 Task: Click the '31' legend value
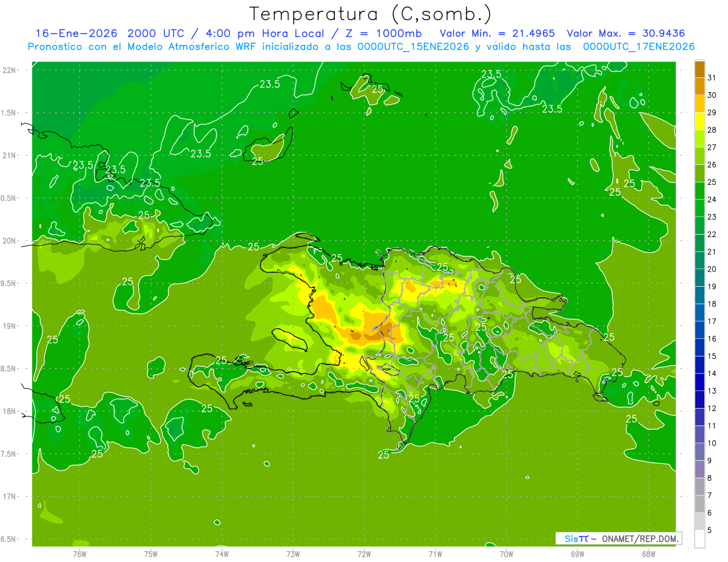[x=712, y=78]
